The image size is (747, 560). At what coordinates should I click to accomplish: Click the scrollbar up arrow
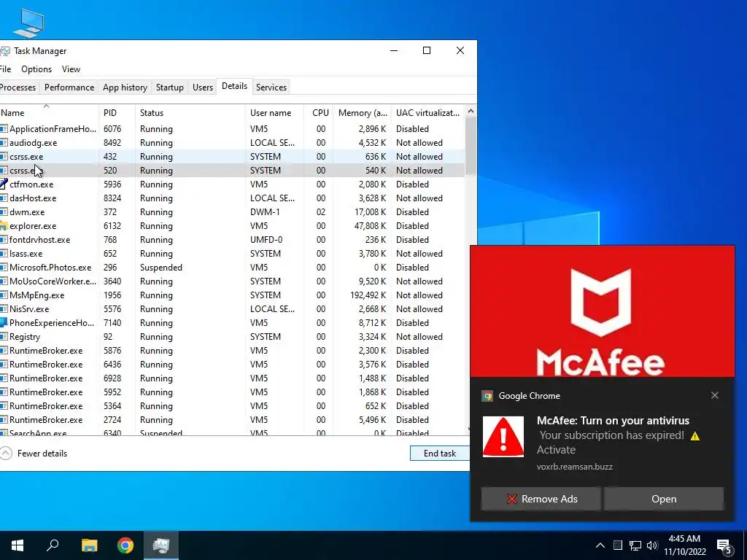pyautogui.click(x=471, y=112)
